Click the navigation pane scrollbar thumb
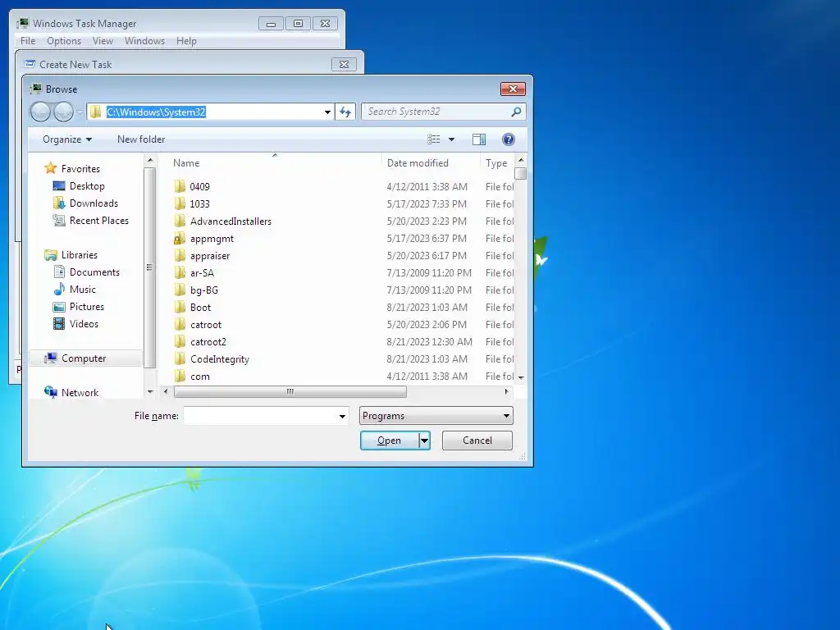 149,267
